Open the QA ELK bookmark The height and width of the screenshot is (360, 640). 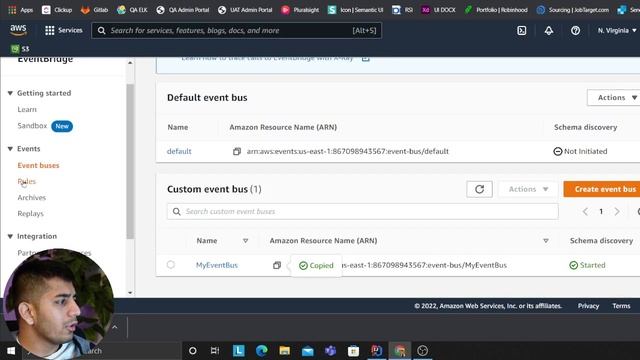(132, 10)
